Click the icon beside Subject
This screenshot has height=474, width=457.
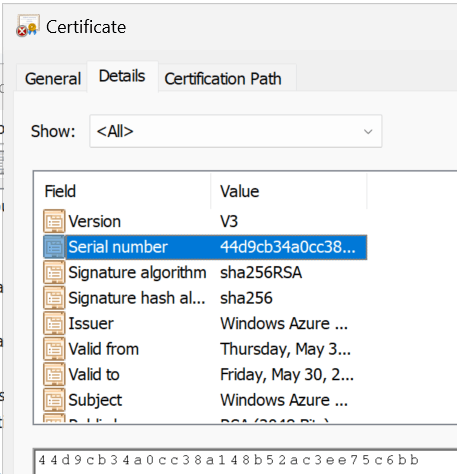[54, 400]
